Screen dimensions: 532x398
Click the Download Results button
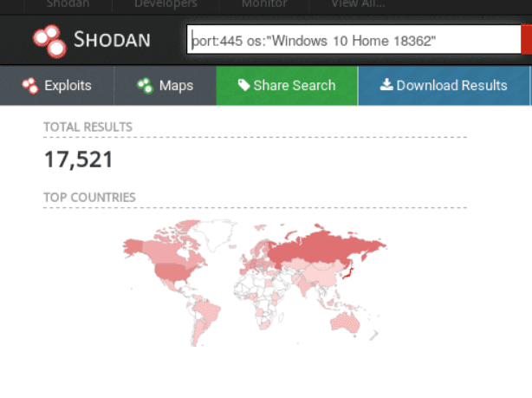click(443, 85)
